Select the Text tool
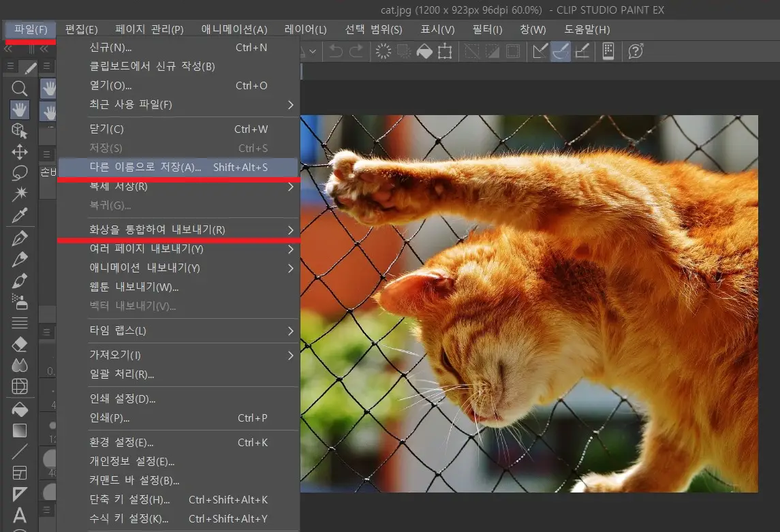The height and width of the screenshot is (532, 780). pos(20,515)
